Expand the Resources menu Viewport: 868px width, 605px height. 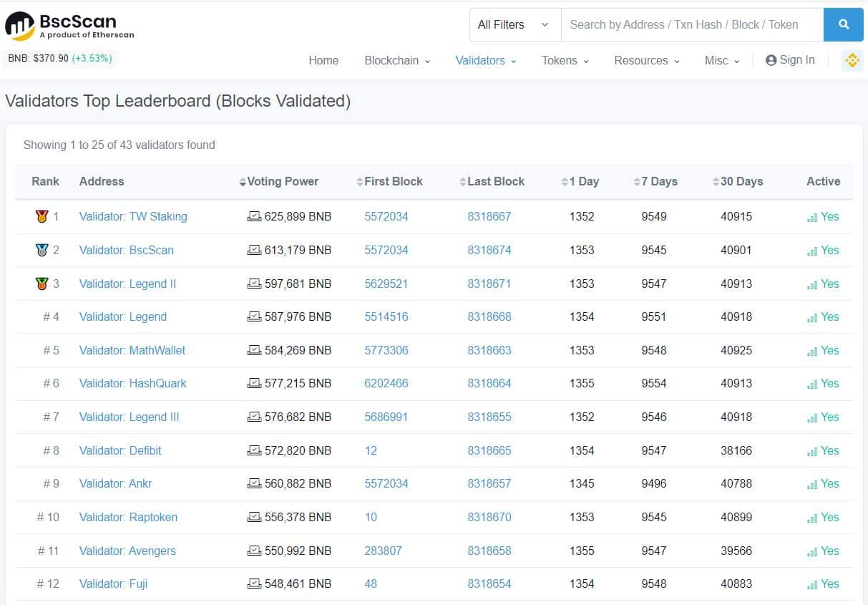647,60
